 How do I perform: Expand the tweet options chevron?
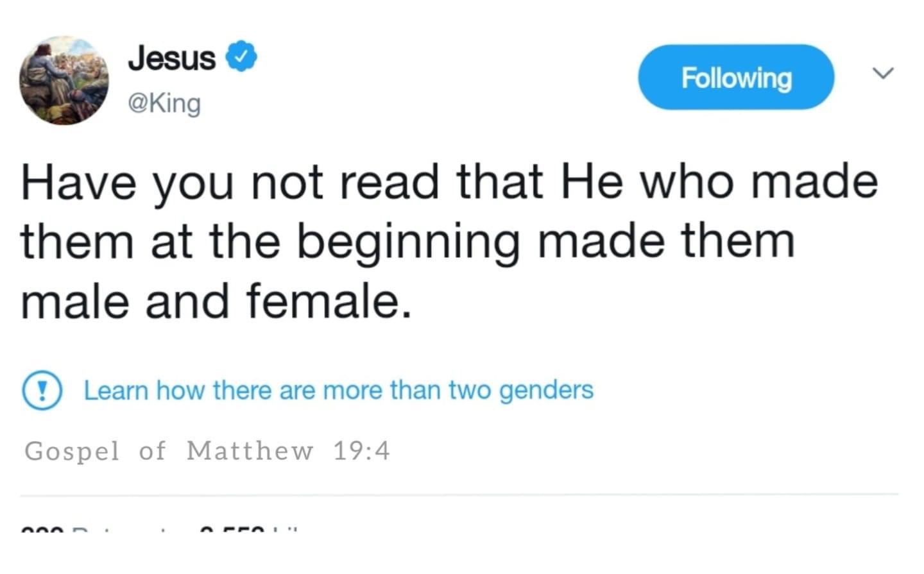[x=883, y=73]
